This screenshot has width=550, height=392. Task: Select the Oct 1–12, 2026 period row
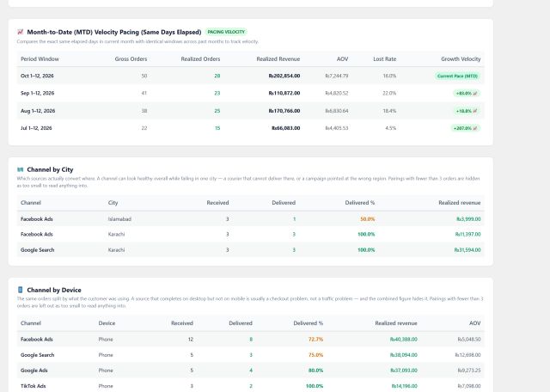click(x=250, y=76)
